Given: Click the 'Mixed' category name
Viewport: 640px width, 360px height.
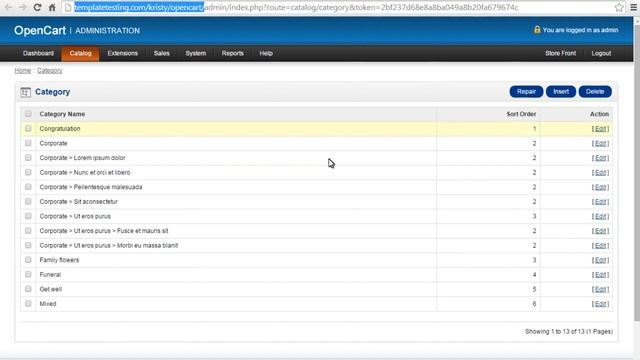Looking at the screenshot, I should [x=48, y=304].
